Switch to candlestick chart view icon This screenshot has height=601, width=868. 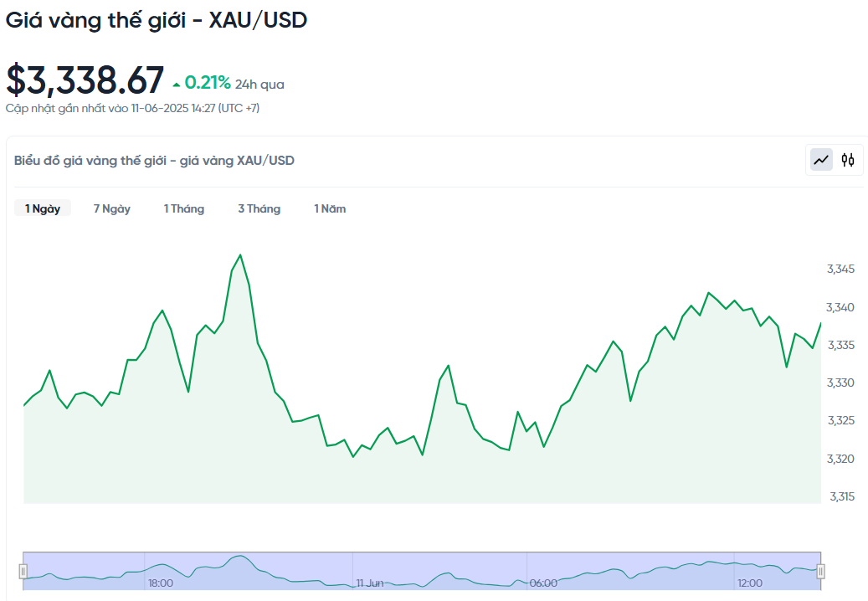point(848,160)
